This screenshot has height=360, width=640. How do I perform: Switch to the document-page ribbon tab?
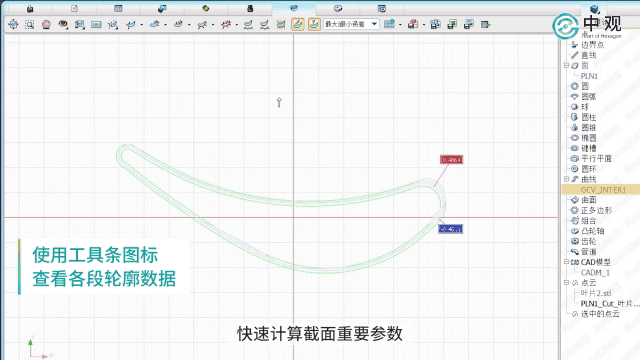click(74, 9)
